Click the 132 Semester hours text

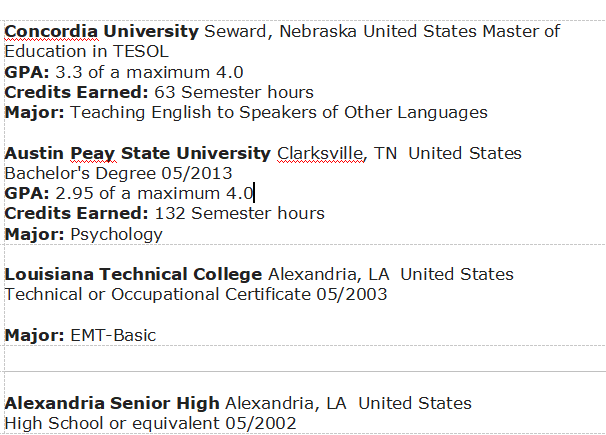pos(239,213)
